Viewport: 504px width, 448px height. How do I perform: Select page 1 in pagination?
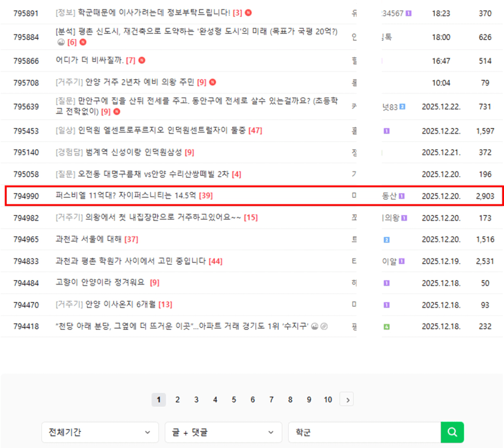tap(159, 400)
